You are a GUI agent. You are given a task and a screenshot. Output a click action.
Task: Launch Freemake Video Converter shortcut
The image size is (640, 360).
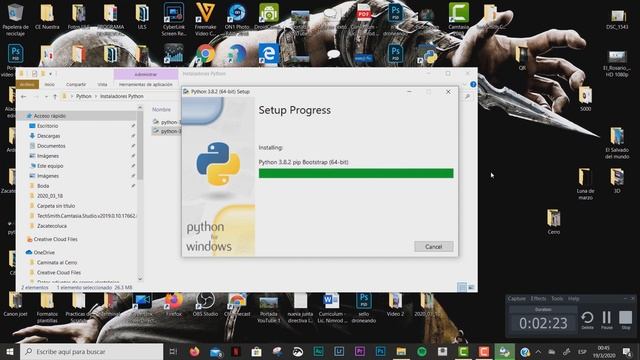[x=205, y=20]
